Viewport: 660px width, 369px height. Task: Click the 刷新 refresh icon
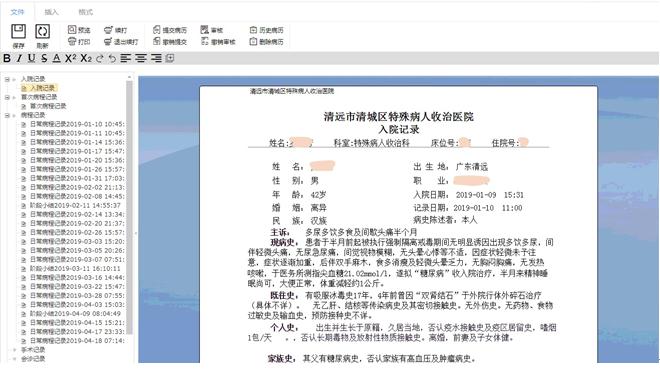click(x=43, y=32)
